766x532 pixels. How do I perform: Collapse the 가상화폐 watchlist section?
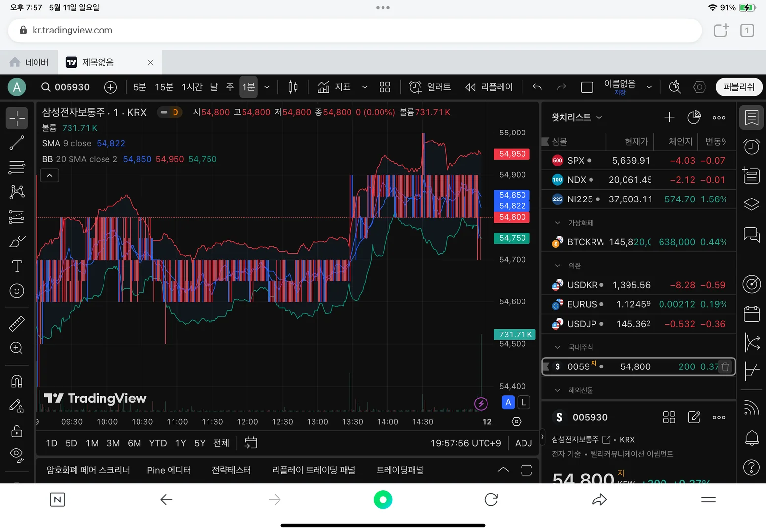click(557, 223)
